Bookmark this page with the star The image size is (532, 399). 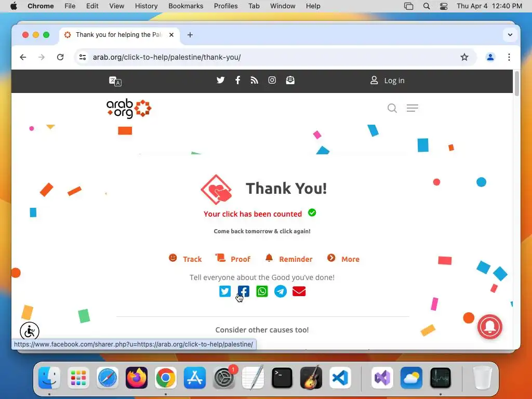[x=464, y=57]
